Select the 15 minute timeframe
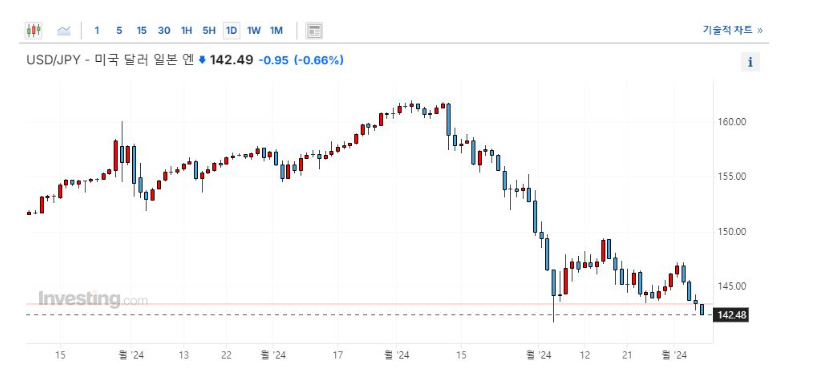821x381 pixels. pyautogui.click(x=141, y=31)
